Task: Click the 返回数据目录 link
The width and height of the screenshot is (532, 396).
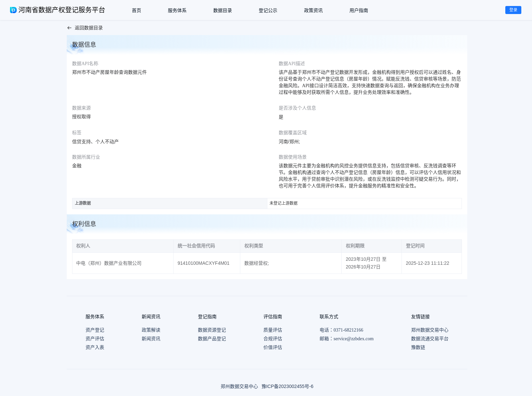Action: pyautogui.click(x=89, y=28)
